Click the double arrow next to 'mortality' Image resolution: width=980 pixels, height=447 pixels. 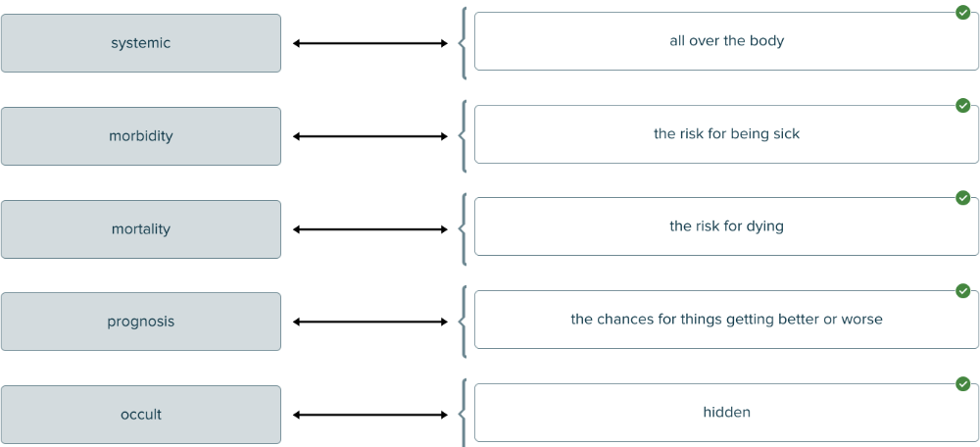point(370,229)
